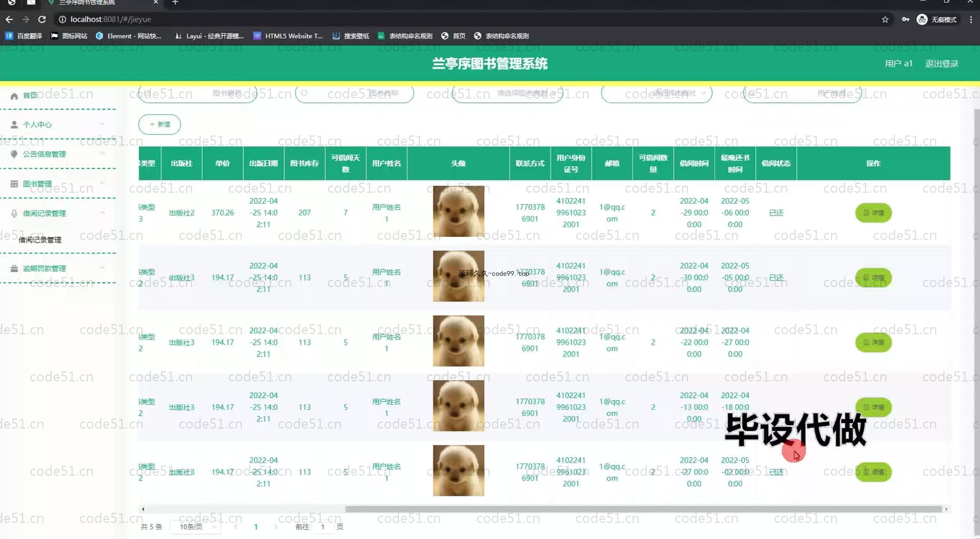The height and width of the screenshot is (539, 980).
Task: Bookmark this page with the star icon
Action: pos(885,19)
